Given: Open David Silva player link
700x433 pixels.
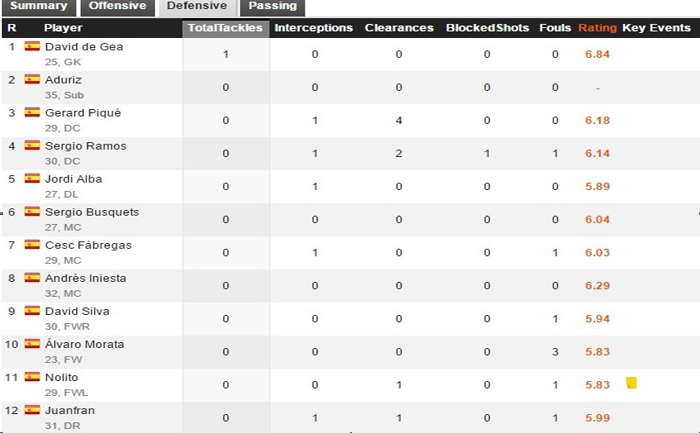Looking at the screenshot, I should point(77,311).
